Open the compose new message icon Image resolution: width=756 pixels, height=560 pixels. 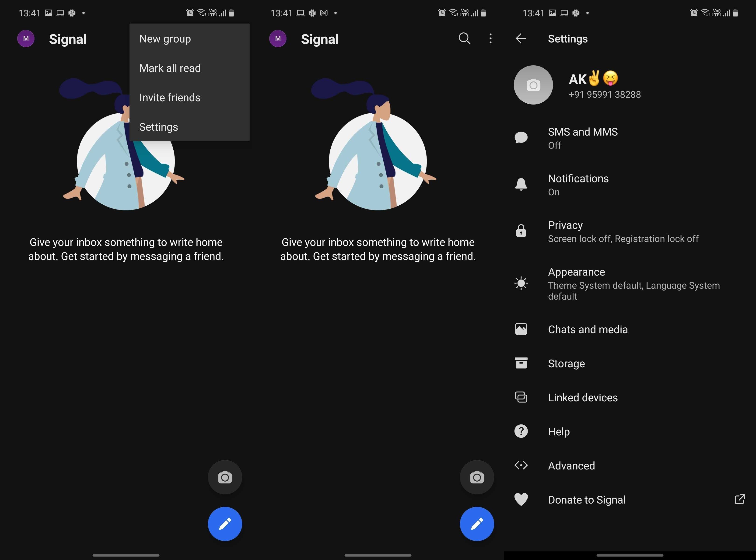pos(224,523)
